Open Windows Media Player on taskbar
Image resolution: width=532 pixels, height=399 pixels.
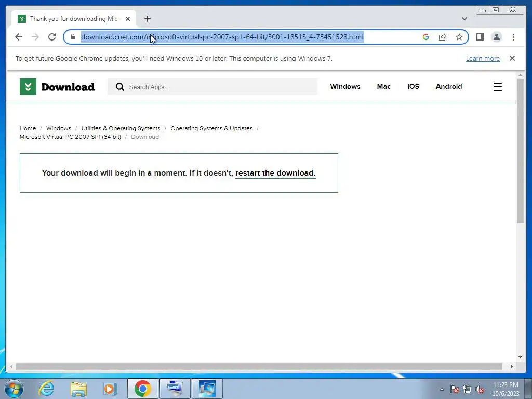pos(110,389)
